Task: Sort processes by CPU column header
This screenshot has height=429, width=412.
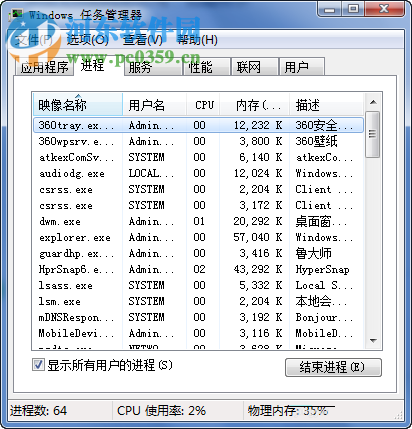Action: tap(203, 105)
